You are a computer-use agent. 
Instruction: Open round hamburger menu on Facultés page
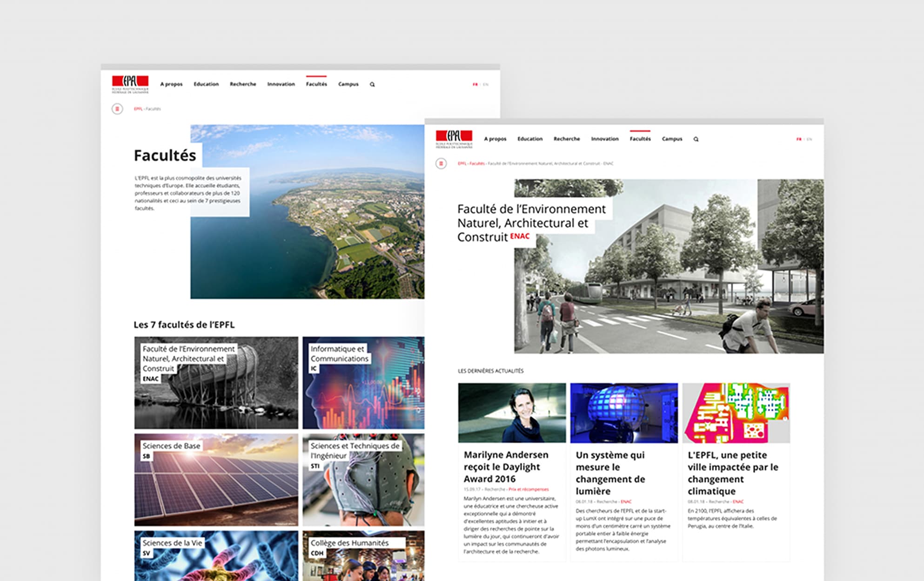click(x=117, y=109)
